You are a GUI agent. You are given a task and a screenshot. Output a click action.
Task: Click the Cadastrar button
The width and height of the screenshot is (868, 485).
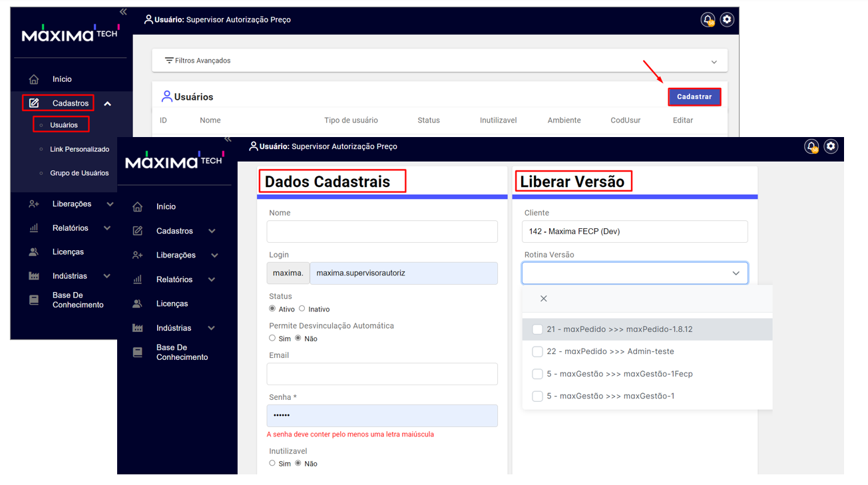[694, 97]
